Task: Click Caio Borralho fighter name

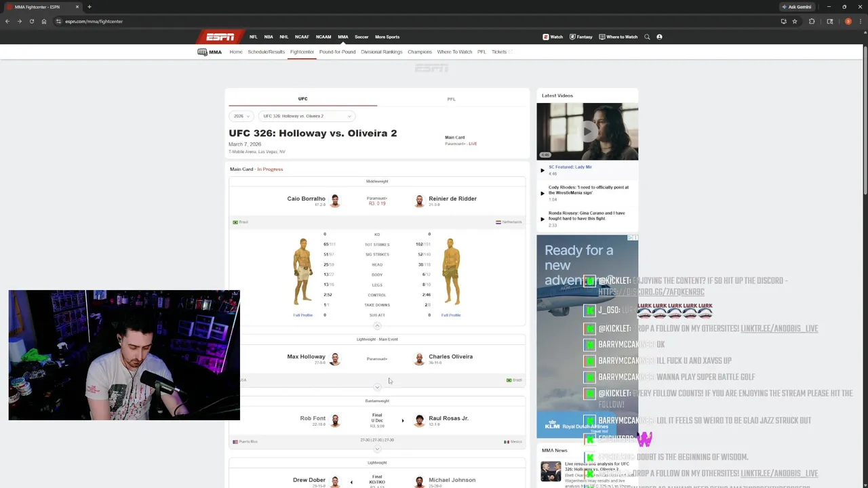Action: pos(306,199)
